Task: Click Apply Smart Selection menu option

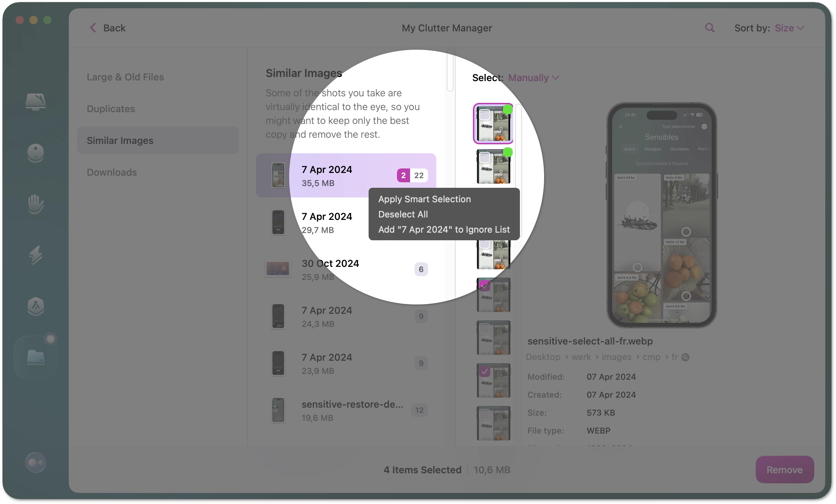Action: [425, 198]
